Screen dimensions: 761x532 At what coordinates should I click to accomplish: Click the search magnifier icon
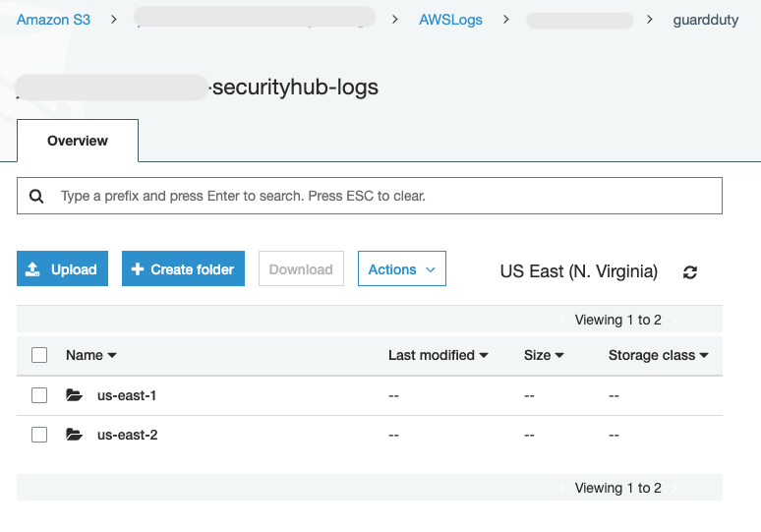pyautogui.click(x=36, y=196)
